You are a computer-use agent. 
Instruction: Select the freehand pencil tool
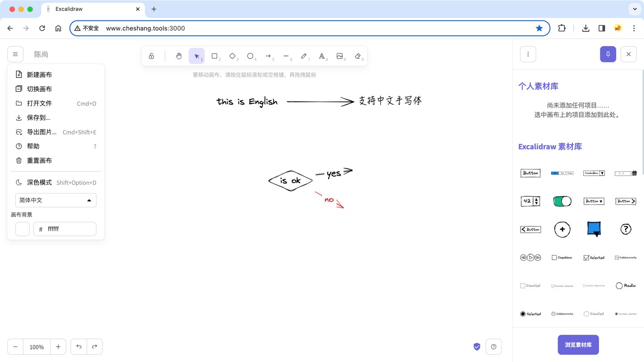[x=304, y=56]
